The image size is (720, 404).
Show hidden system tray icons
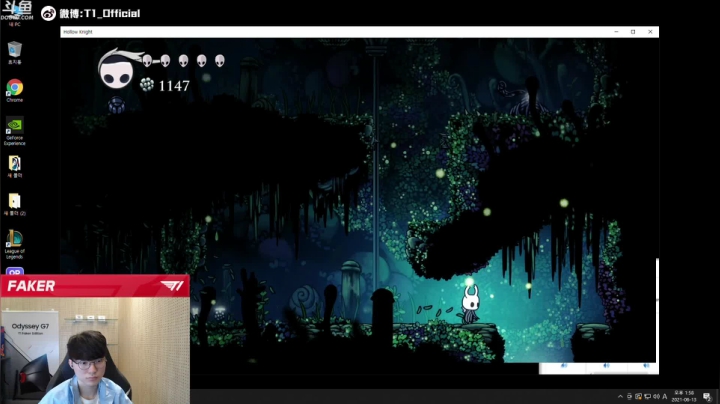[620, 396]
